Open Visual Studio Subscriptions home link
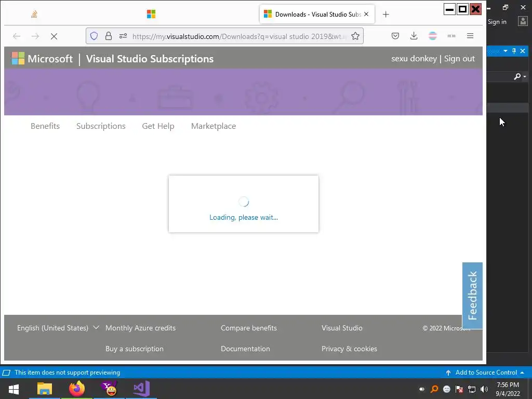This screenshot has height=399, width=532. point(150,59)
